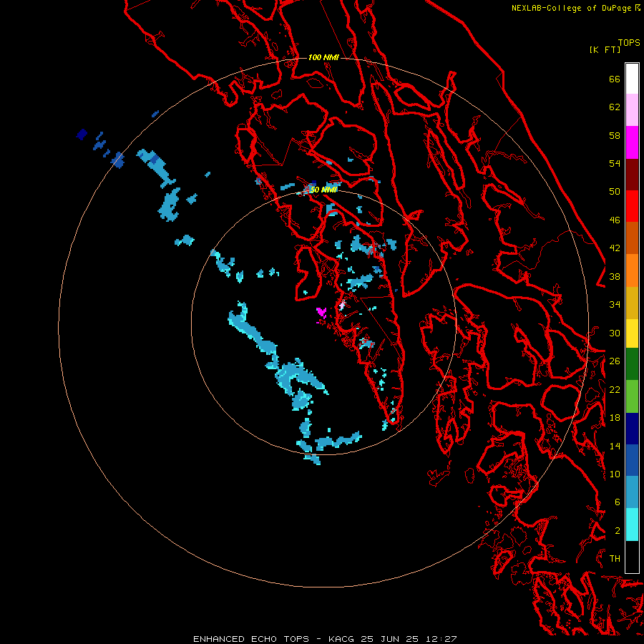
Task: Click the light green 22 kft legend swatch
Action: point(632,396)
